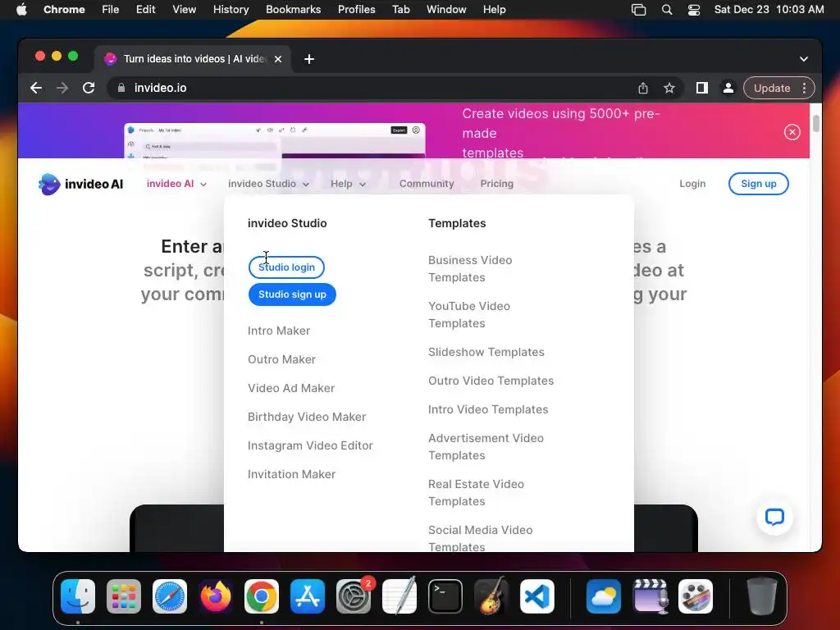Viewport: 840px width, 630px height.
Task: View site information lock icon
Action: click(121, 88)
